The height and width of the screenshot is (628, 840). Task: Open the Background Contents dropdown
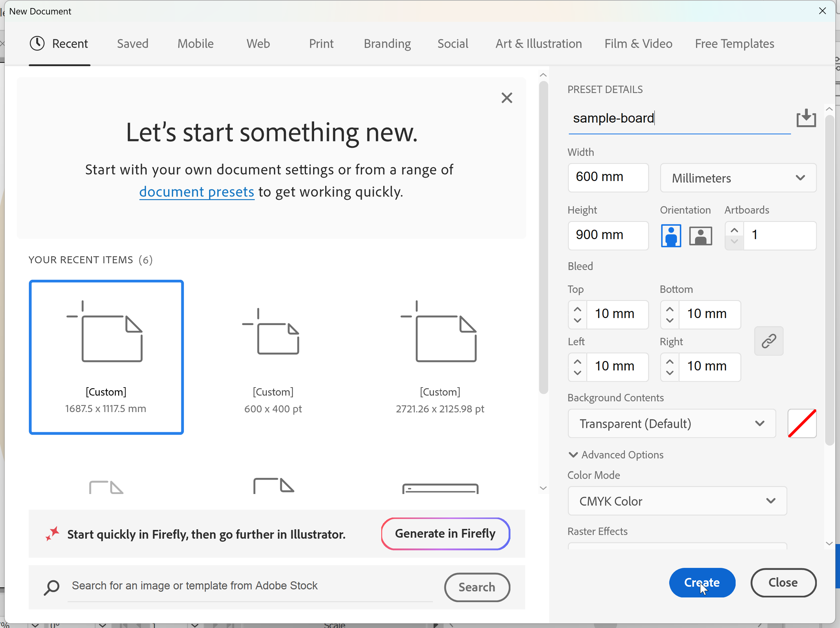coord(672,423)
